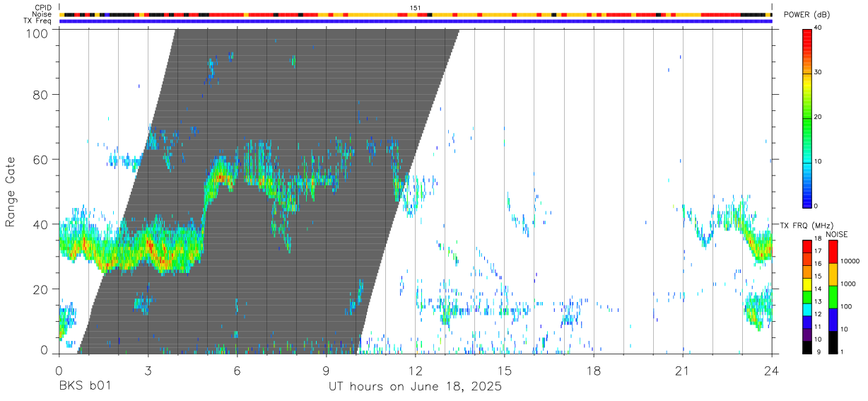Click the POWER (dB) colorbar title

(807, 15)
